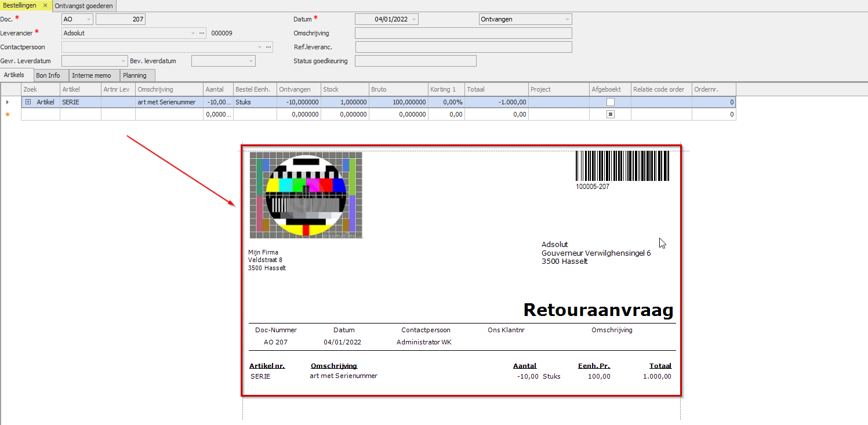Click the 'Retouraanvraag' title in the preview

(x=598, y=310)
